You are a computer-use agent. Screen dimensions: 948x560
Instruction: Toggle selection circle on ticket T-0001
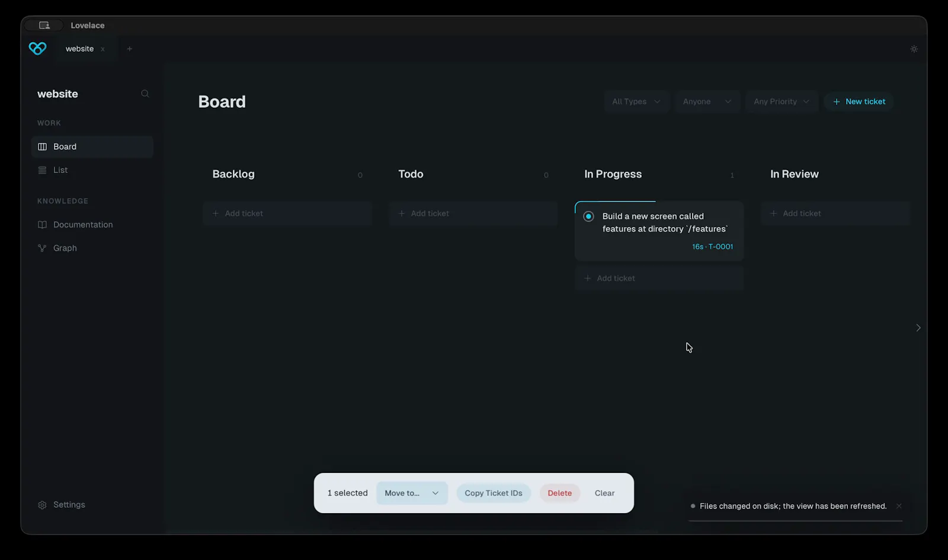tap(588, 216)
